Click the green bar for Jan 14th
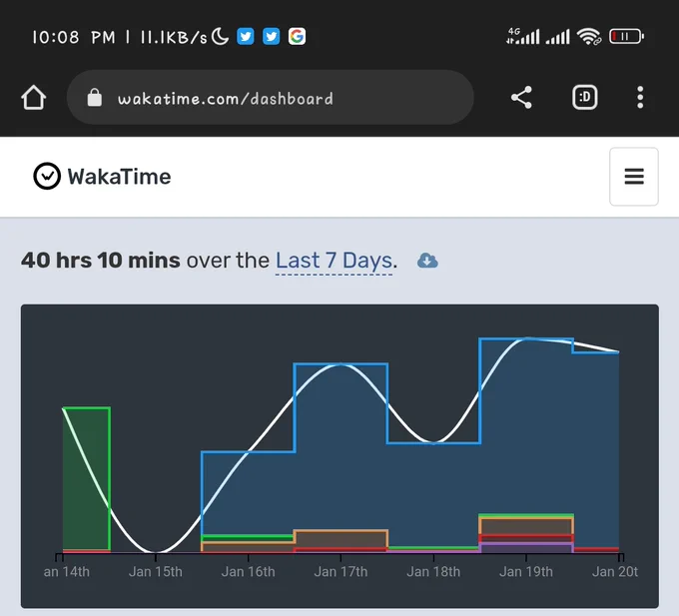Screen dimensions: 679x616 pos(86,479)
